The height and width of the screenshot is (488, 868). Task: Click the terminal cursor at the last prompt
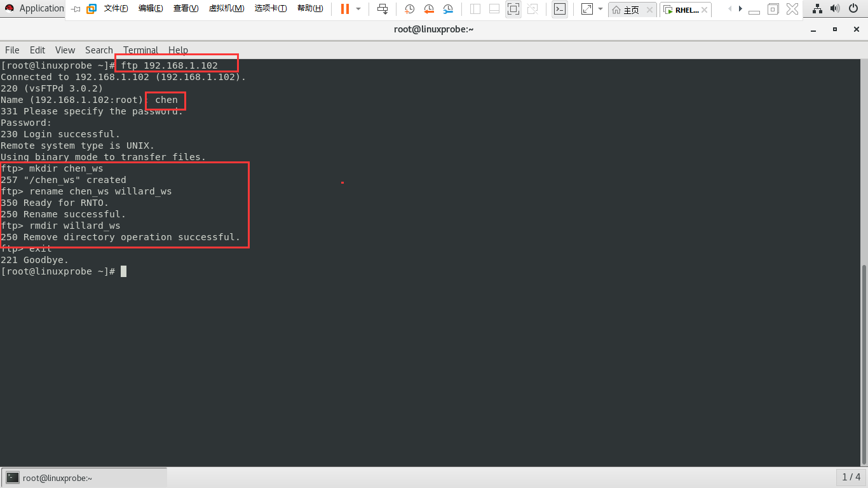pos(124,271)
